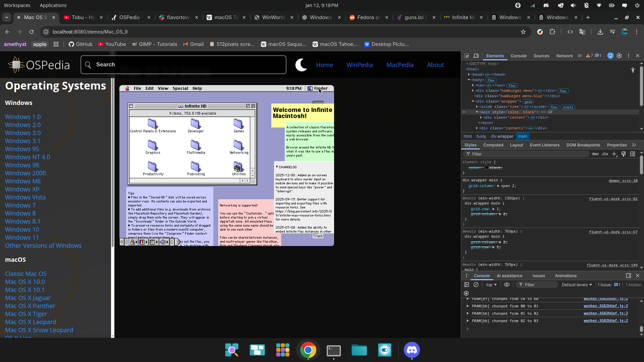Expand the div class content node
644x362 pixels.
pos(481,117)
